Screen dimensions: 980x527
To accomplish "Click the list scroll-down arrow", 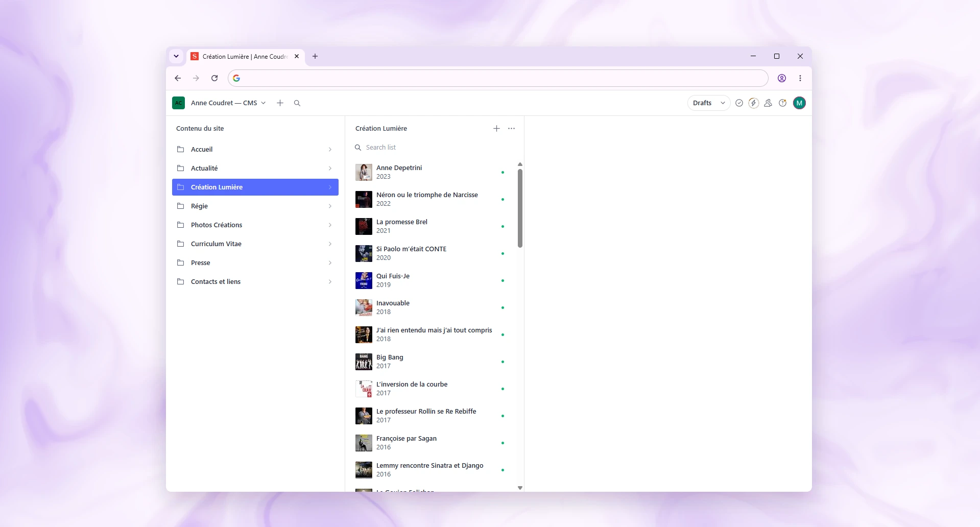I will coord(520,488).
